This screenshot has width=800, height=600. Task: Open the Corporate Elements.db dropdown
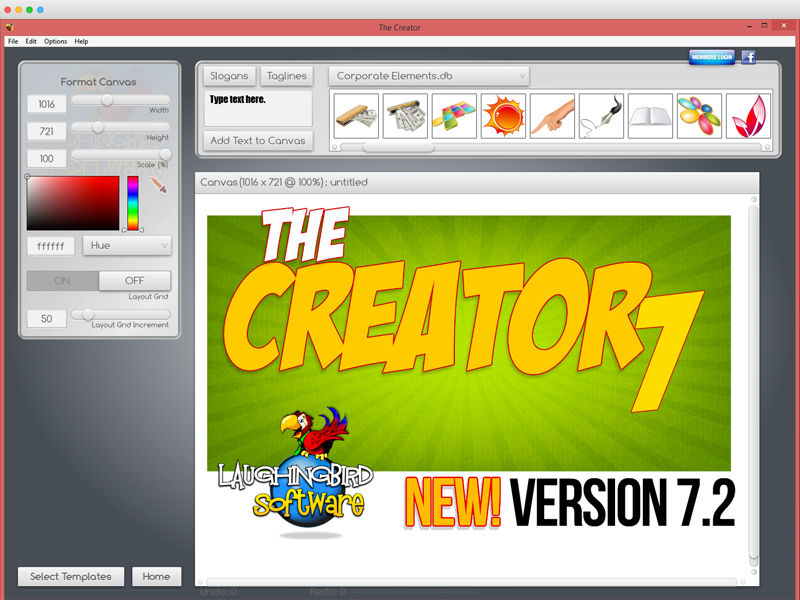[x=429, y=76]
